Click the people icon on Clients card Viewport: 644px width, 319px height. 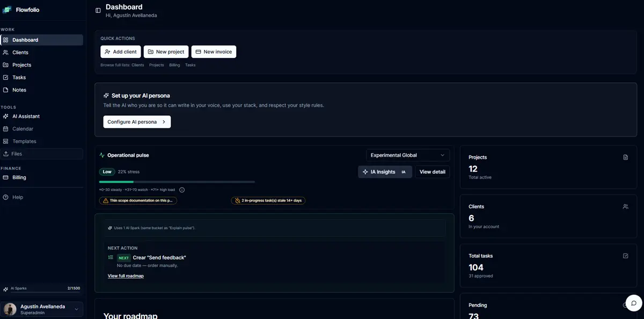[x=625, y=206]
